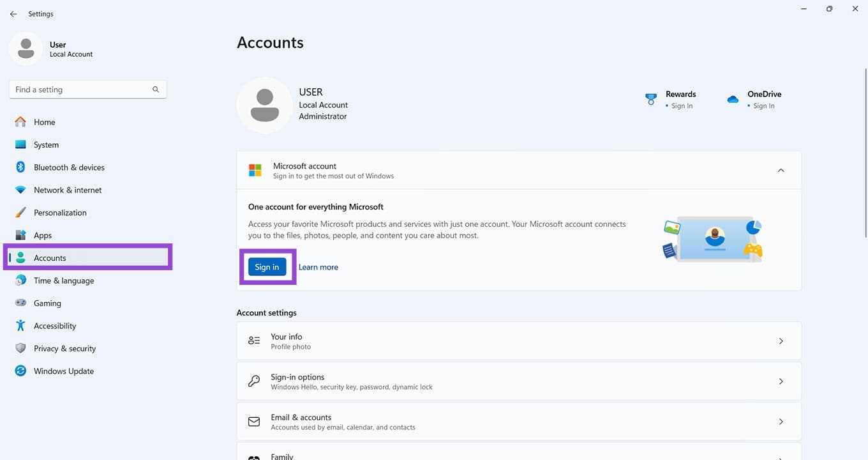The height and width of the screenshot is (460, 868).
Task: Open System settings from the sidebar
Action: pyautogui.click(x=46, y=144)
